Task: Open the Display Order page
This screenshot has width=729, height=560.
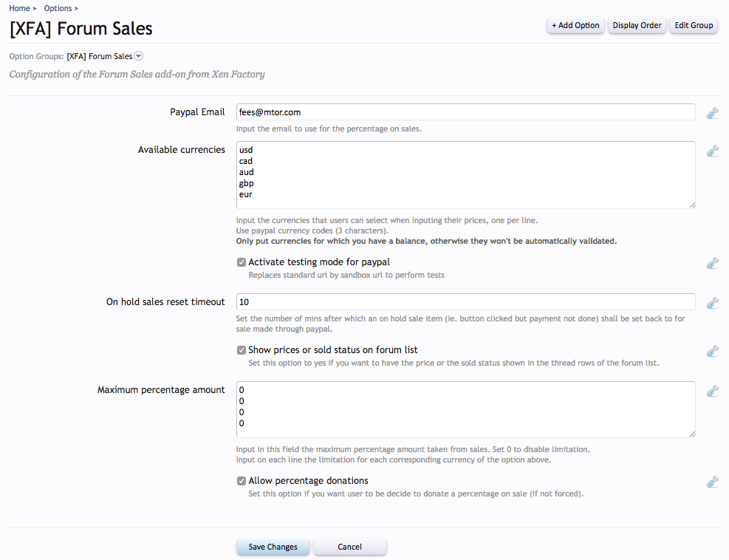Action: tap(637, 25)
